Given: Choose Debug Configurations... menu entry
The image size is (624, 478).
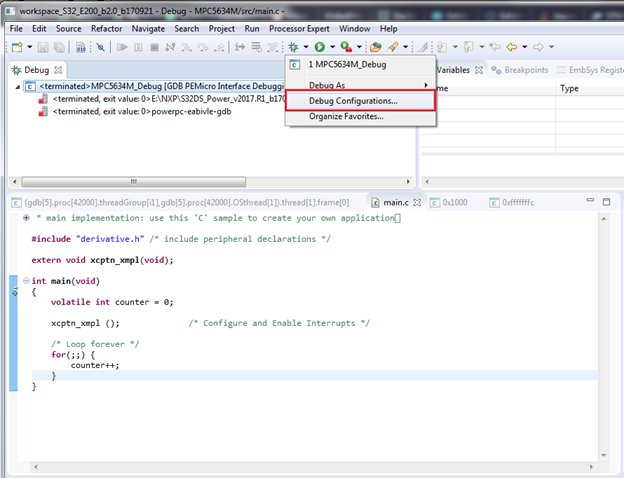Looking at the screenshot, I should point(361,101).
